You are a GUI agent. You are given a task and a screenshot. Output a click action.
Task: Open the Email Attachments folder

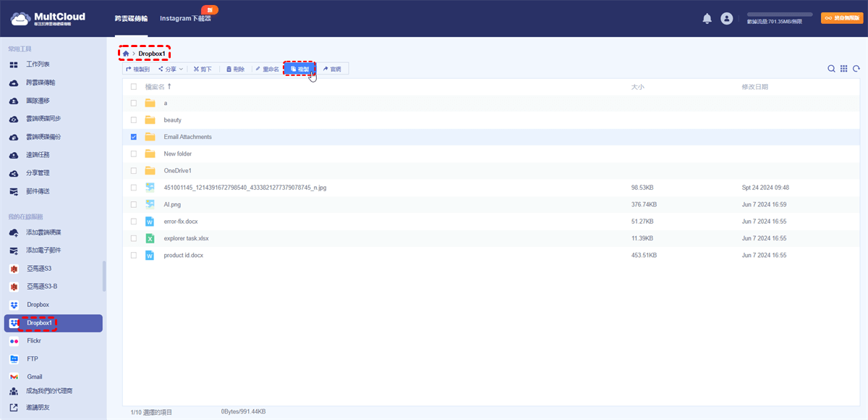[187, 137]
